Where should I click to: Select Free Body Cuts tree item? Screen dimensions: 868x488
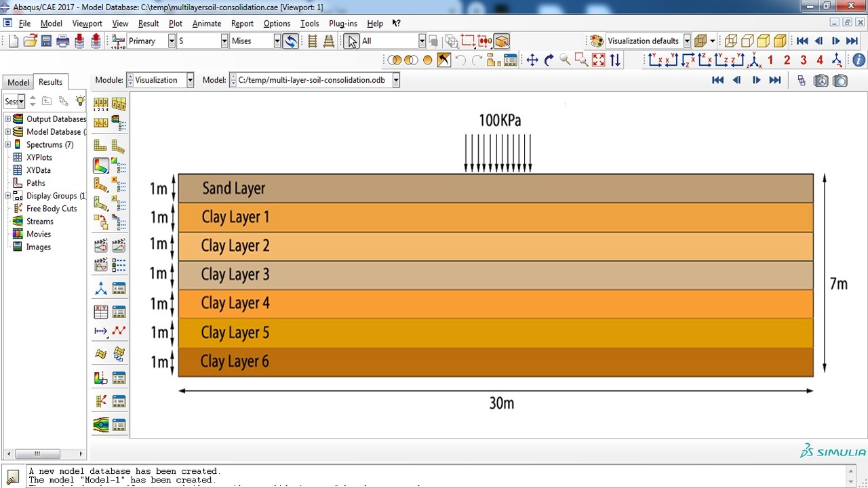pos(52,209)
